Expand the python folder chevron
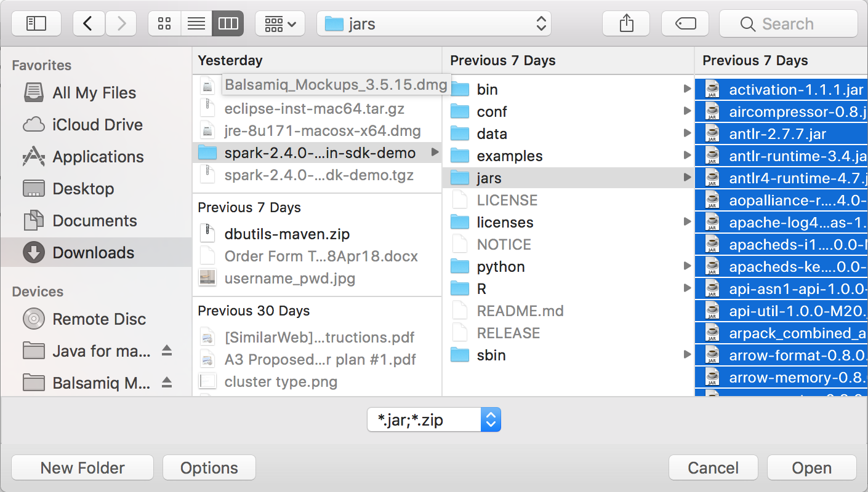This screenshot has width=868, height=492. tap(688, 266)
